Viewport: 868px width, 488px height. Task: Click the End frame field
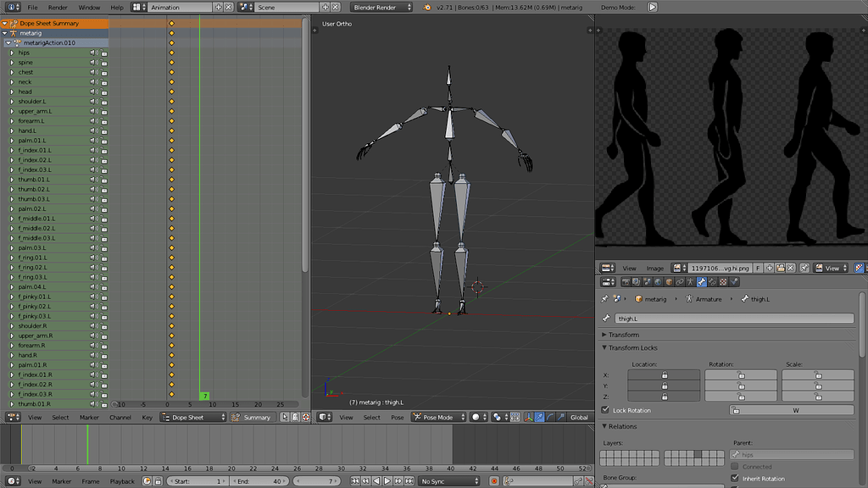click(x=259, y=481)
